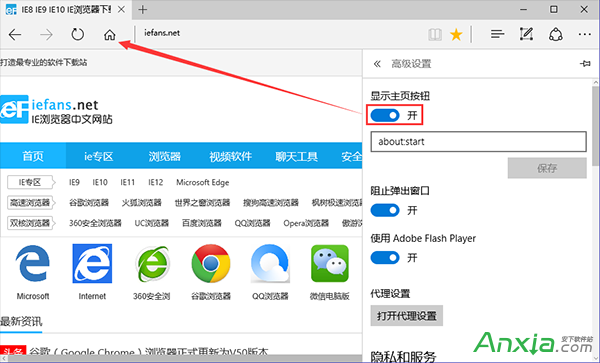Open the more actions ellipsis menu
Viewport: 600px width, 363px height.
pyautogui.click(x=584, y=34)
